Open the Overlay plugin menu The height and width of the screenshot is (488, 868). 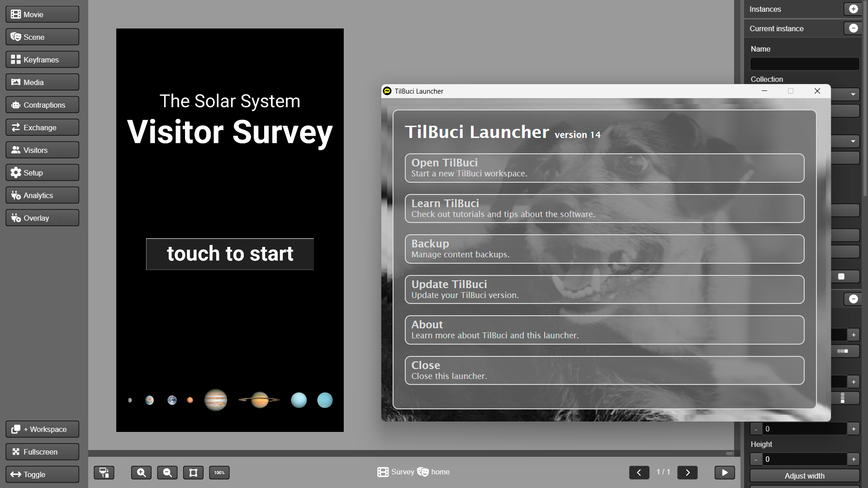43,218
